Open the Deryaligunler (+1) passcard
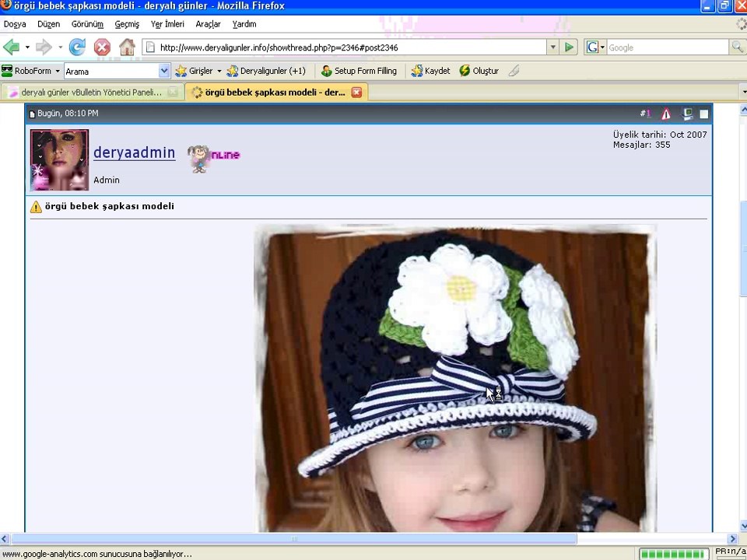 (266, 71)
